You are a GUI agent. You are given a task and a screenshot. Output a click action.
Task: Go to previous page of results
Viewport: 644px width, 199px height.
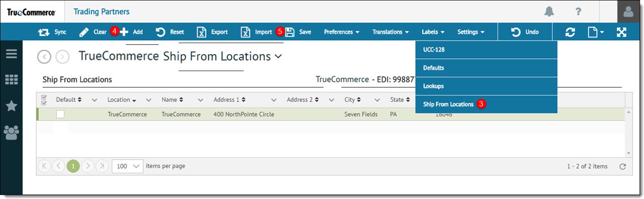(x=59, y=166)
